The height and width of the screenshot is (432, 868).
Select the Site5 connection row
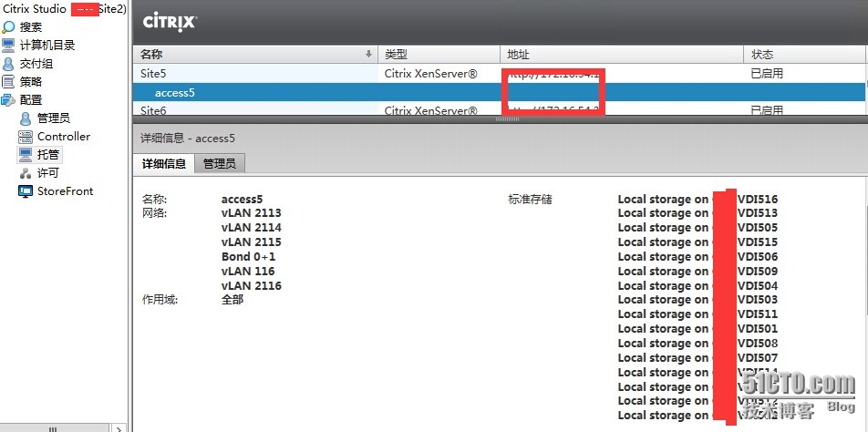500,73
